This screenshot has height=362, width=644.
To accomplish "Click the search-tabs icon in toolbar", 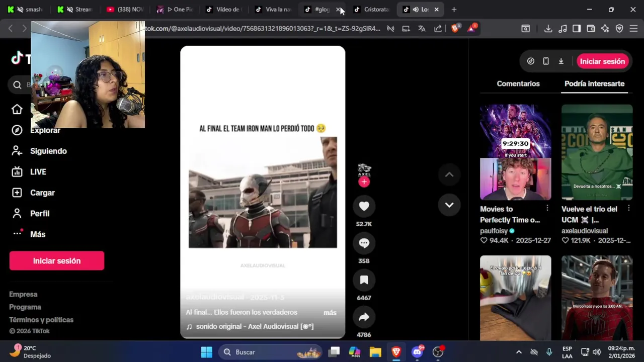I will pos(525,29).
